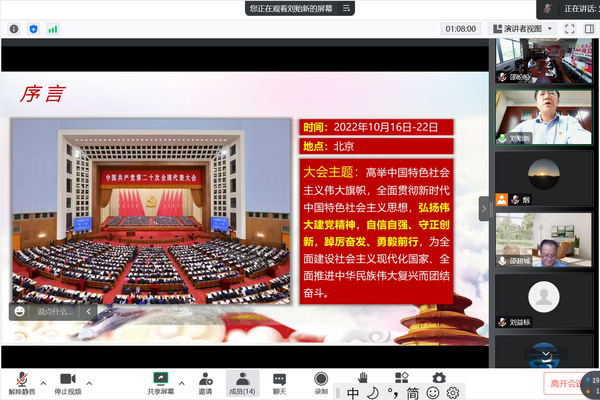Image resolution: width=600 pixels, height=400 pixels.
Task: Open the screen-viewing banner menu
Action: [344, 8]
